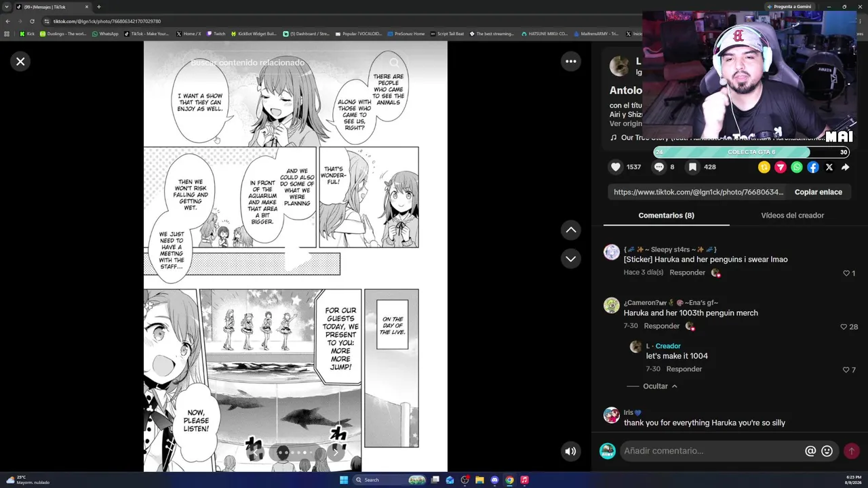The width and height of the screenshot is (868, 488).
Task: Like the Sleepy st4rs comment
Action: coord(846,273)
